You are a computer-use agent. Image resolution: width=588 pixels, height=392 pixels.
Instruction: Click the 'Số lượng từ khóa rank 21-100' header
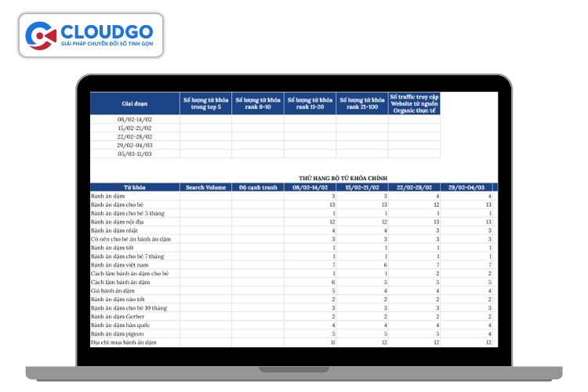tap(362, 103)
